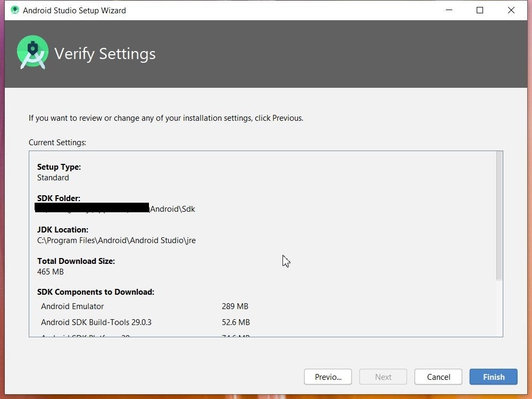The width and height of the screenshot is (532, 399).
Task: Click the JDK location path text
Action: pyautogui.click(x=117, y=240)
